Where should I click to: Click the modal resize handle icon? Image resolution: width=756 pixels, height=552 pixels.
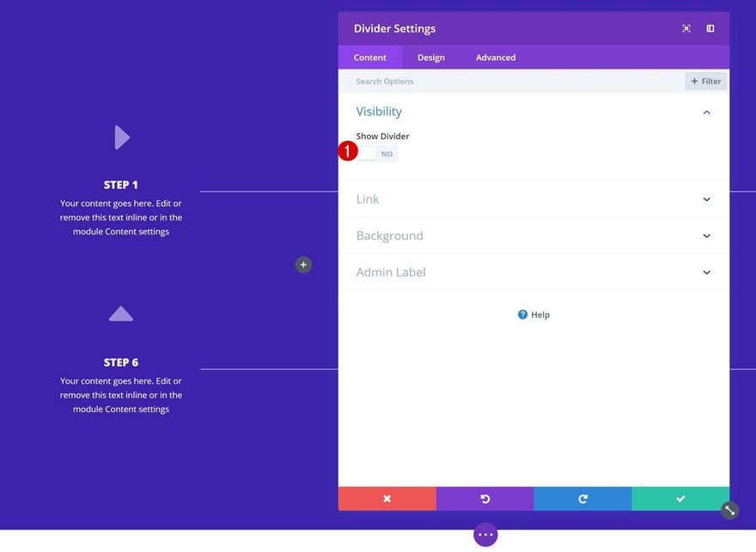(x=730, y=511)
